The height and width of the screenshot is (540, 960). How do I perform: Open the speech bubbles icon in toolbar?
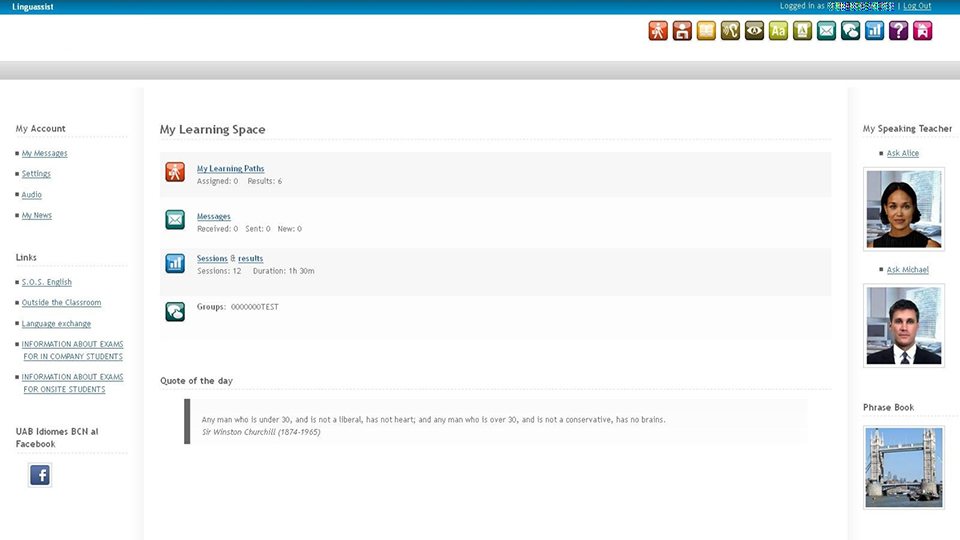coord(850,31)
